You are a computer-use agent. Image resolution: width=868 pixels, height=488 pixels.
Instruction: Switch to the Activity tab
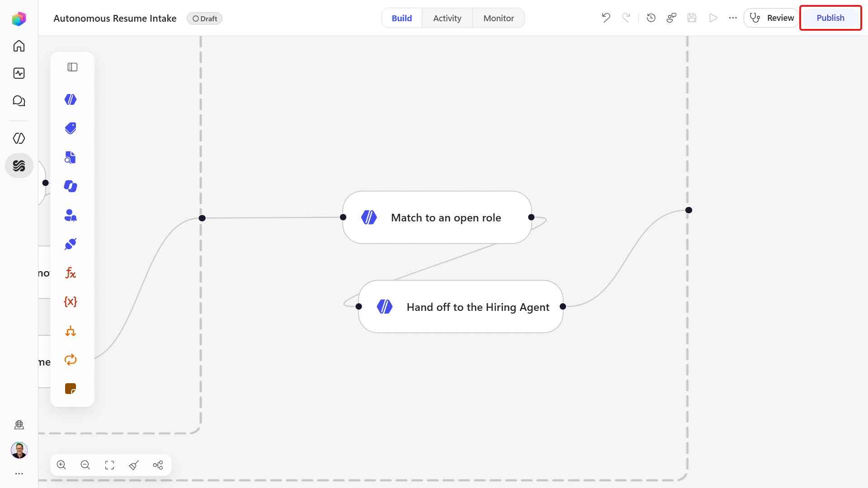(x=447, y=18)
